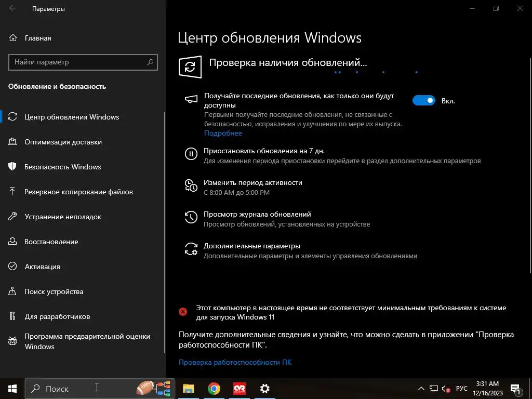
Task: Click the Безопасность Windows shield icon
Action: 12,167
